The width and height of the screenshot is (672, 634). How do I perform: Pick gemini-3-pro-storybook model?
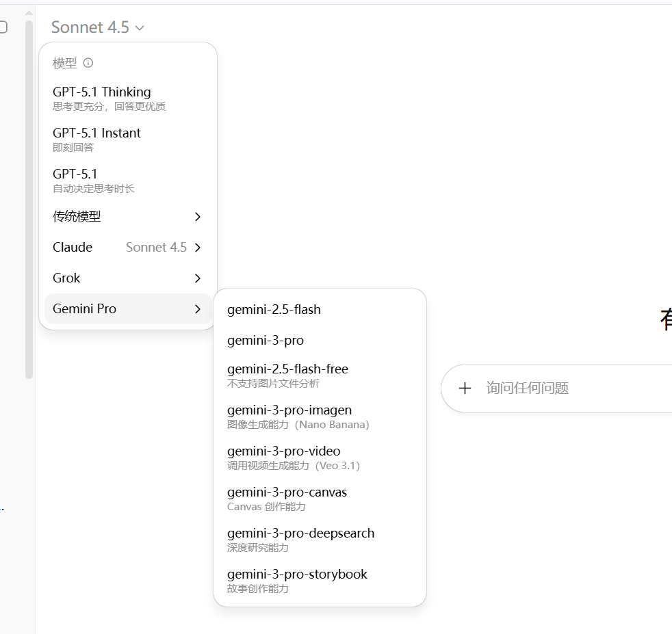coord(297,580)
